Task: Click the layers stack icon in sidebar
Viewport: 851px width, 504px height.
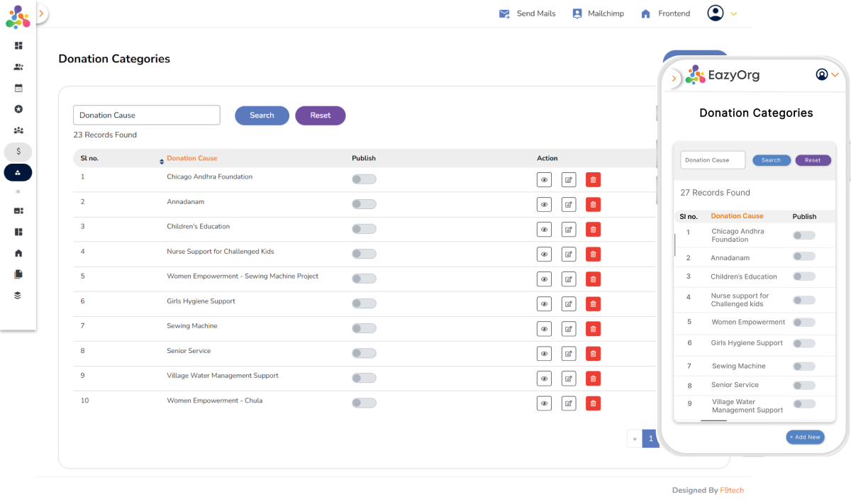Action: point(18,296)
